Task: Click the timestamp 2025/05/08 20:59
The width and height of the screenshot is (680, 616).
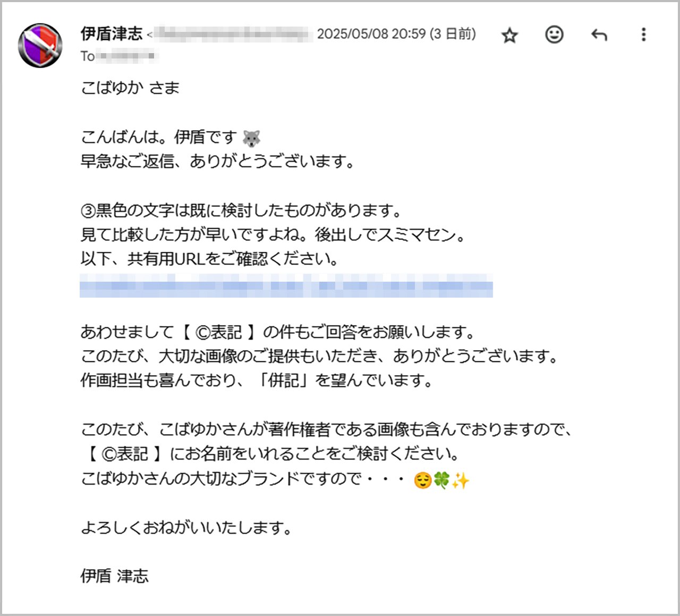Action: [373, 33]
